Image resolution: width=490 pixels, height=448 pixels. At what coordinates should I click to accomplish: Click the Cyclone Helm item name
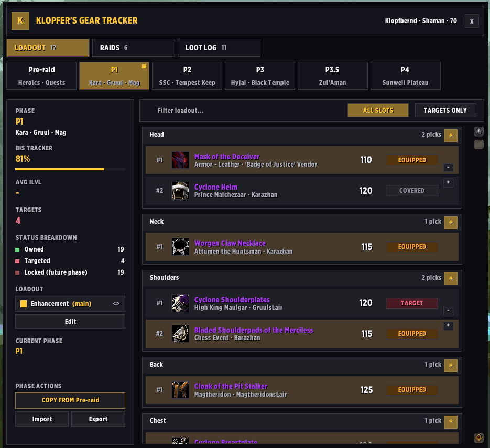(x=215, y=187)
